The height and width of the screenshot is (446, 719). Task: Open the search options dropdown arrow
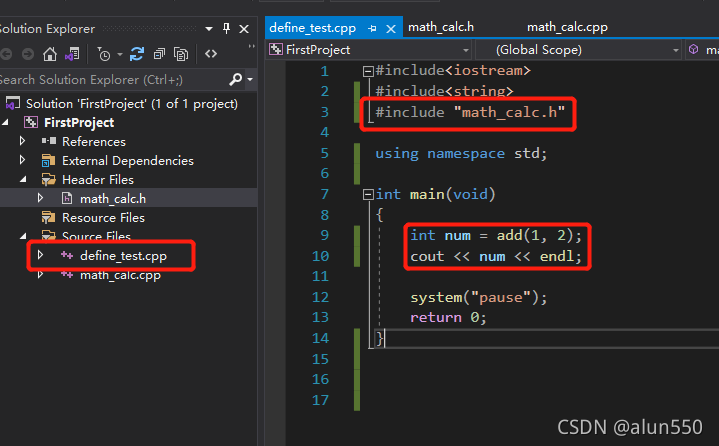point(250,79)
